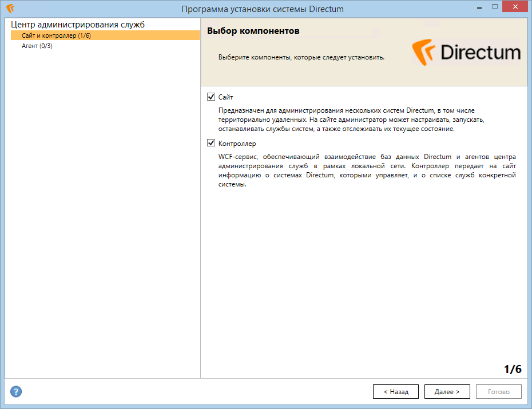
Task: Click the Directum icon in the title bar
Action: pos(10,8)
